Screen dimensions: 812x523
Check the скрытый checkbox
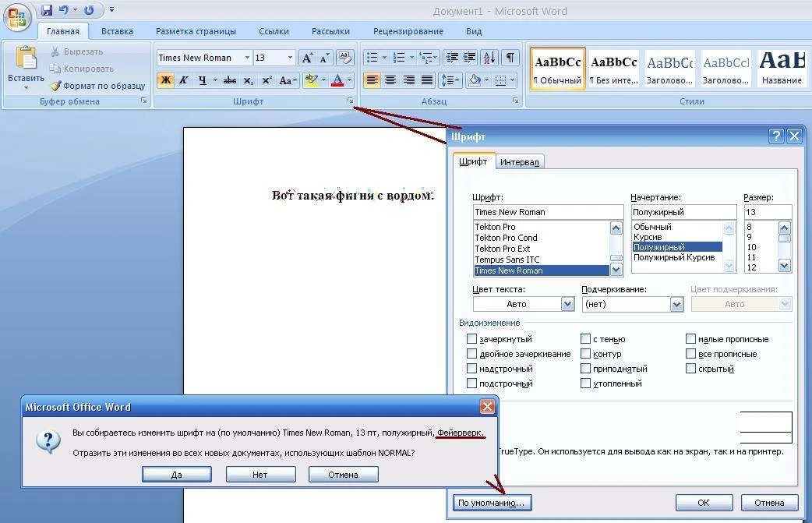point(690,369)
